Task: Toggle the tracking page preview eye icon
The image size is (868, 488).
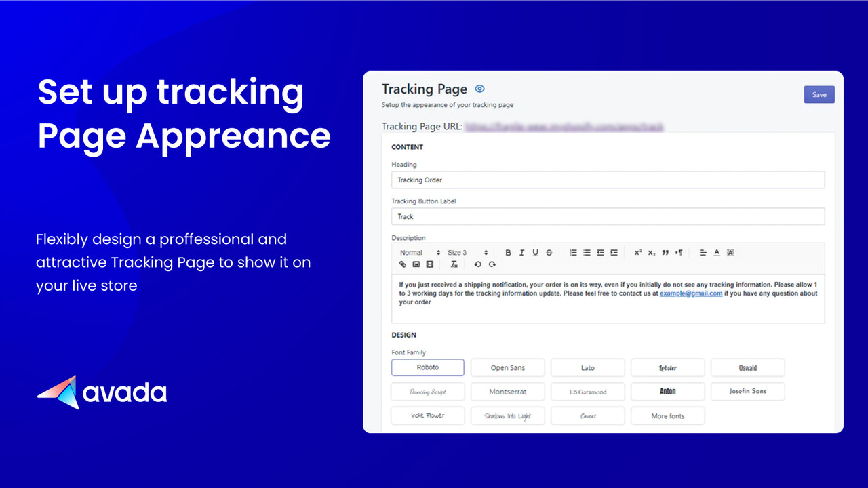Action: [x=479, y=88]
